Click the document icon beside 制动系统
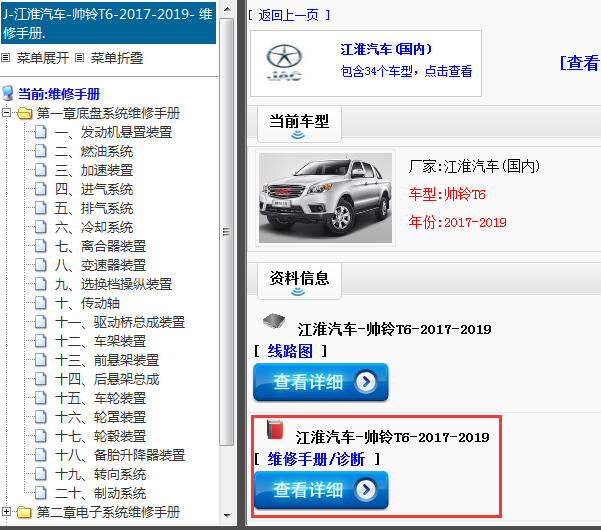The width and height of the screenshot is (601, 530). click(x=41, y=493)
